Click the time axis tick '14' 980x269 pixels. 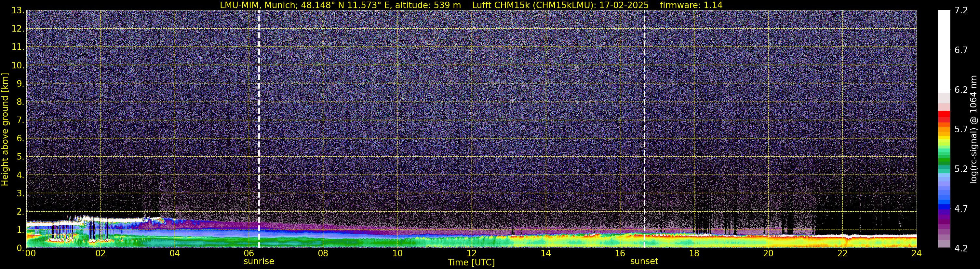click(x=545, y=253)
